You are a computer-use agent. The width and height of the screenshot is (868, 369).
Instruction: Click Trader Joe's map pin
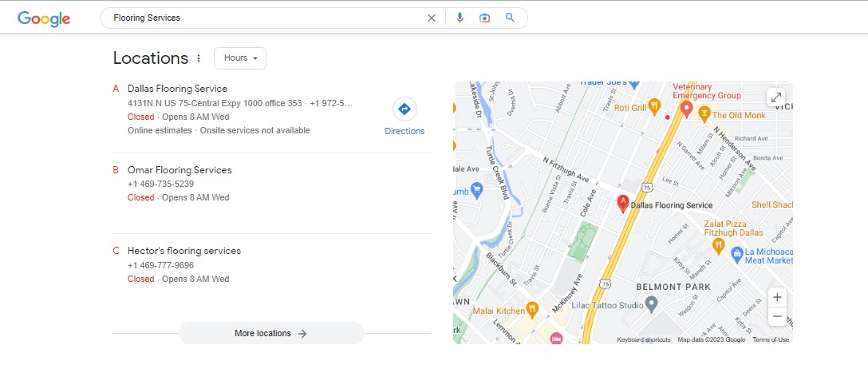(x=634, y=84)
